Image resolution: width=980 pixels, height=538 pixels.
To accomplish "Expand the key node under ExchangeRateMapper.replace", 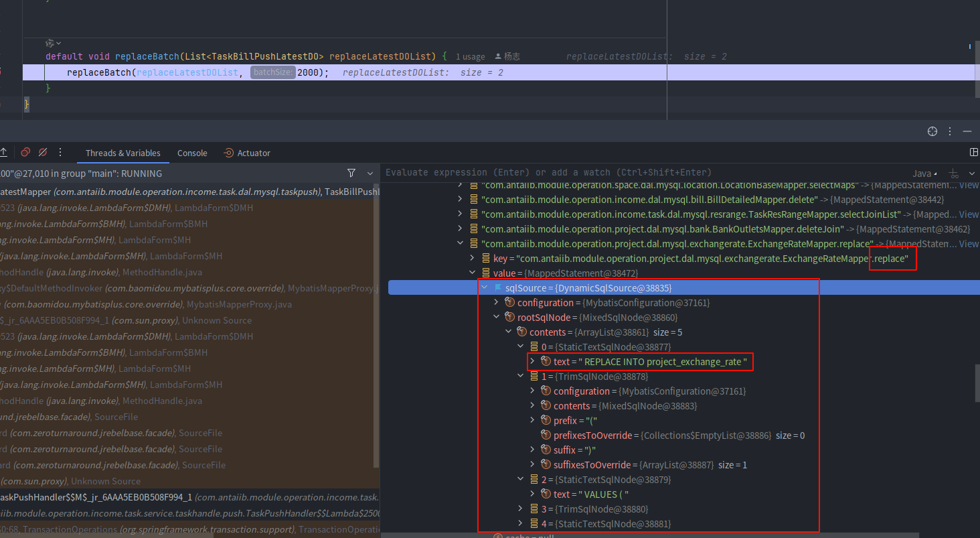I will (x=472, y=259).
